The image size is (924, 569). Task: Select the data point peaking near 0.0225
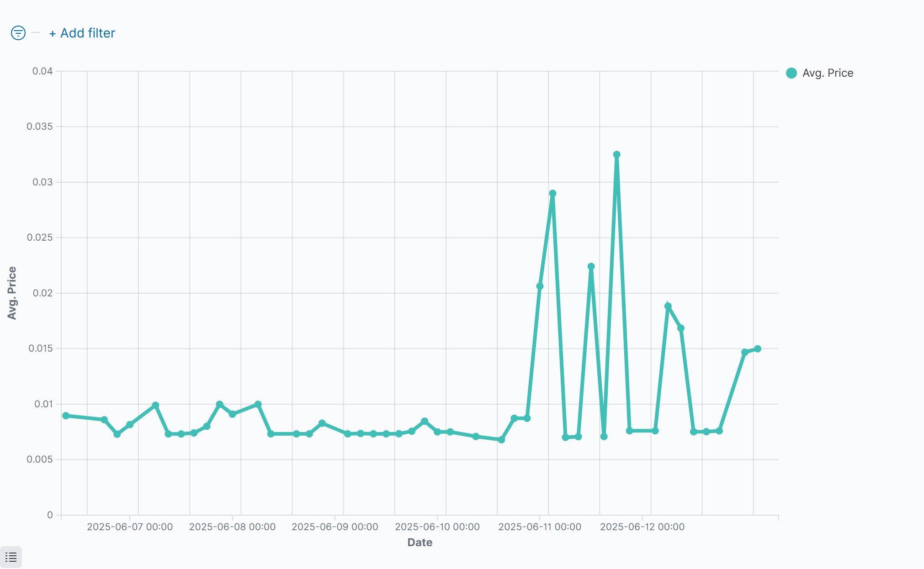(x=591, y=266)
